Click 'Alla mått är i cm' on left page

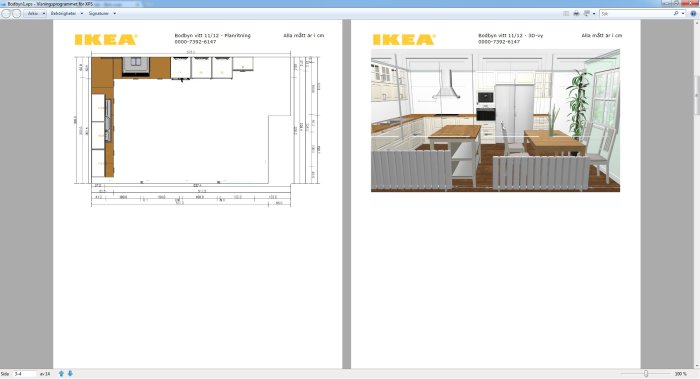pyautogui.click(x=304, y=35)
